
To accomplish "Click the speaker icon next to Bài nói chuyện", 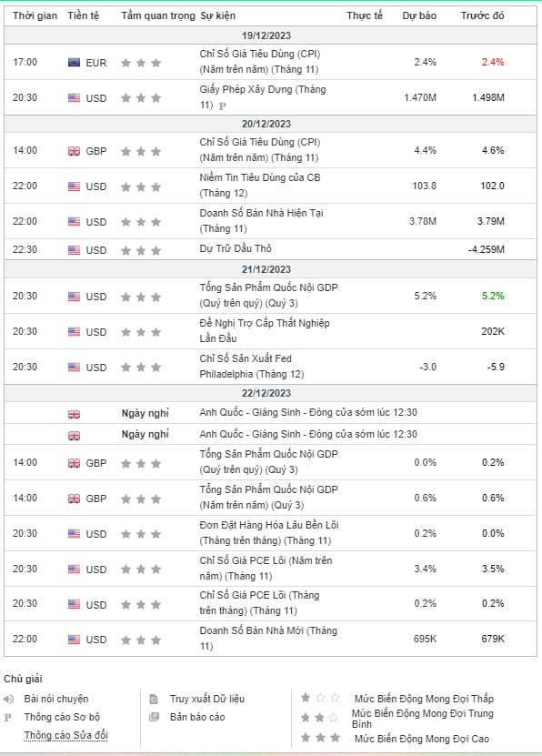I will click(9, 699).
